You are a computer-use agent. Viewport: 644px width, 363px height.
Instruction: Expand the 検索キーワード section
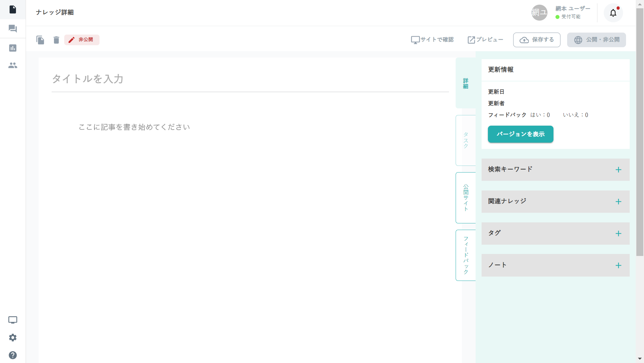(x=618, y=170)
